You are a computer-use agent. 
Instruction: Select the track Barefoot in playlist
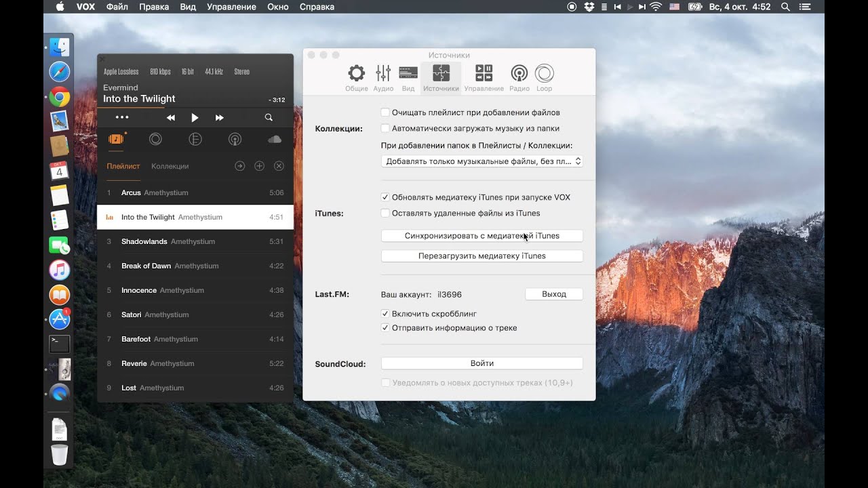click(x=195, y=339)
